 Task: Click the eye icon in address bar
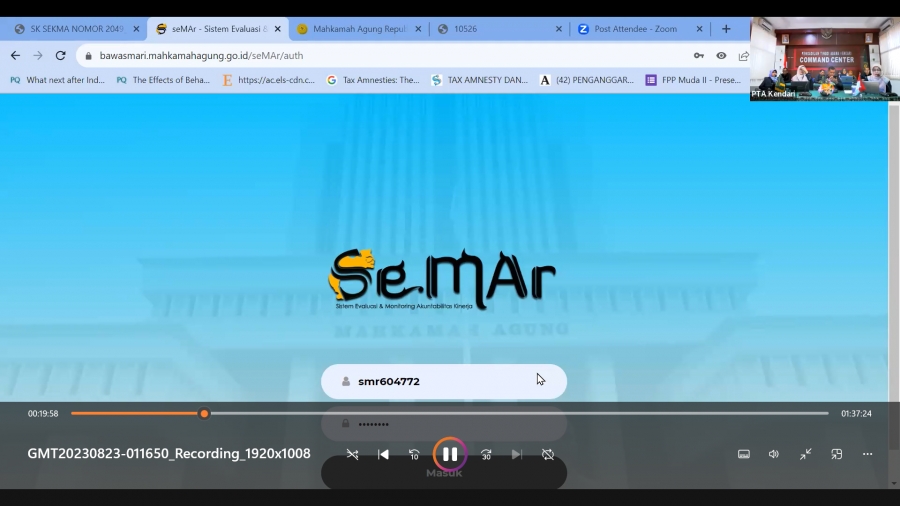click(x=721, y=56)
